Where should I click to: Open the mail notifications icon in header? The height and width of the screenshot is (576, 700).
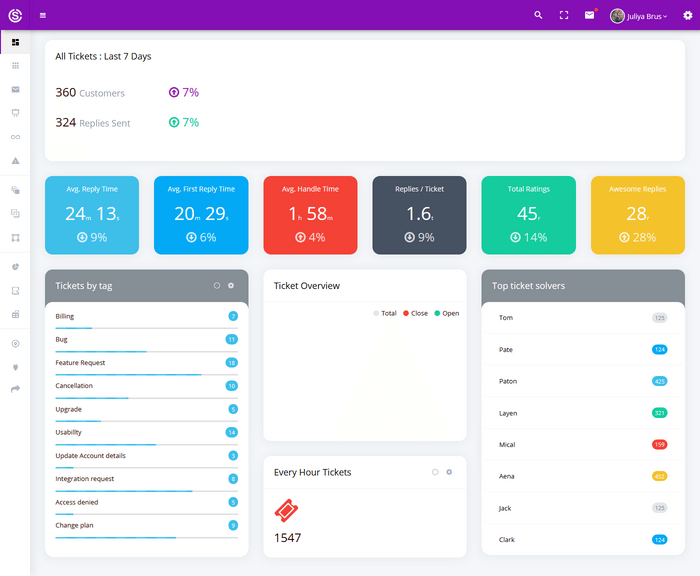[590, 15]
